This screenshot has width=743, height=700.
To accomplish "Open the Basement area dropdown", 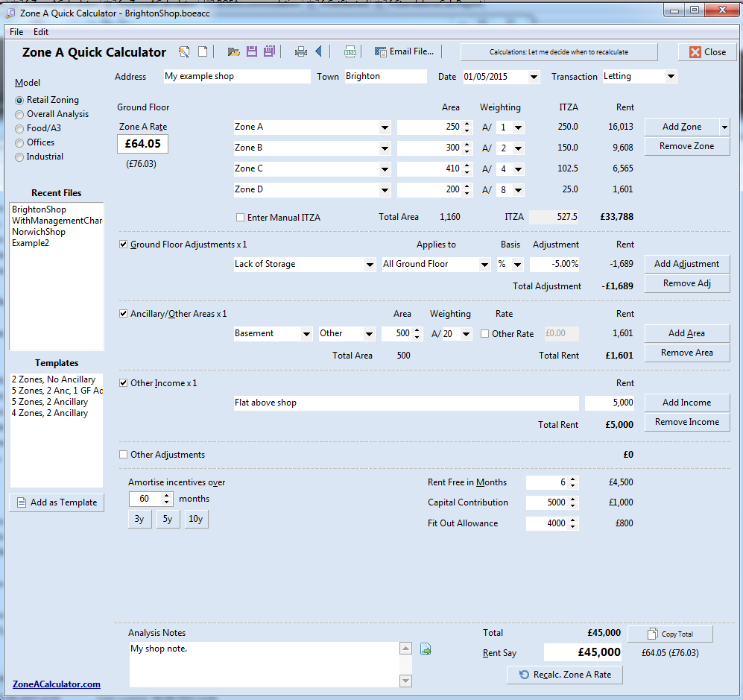I will coord(306,334).
